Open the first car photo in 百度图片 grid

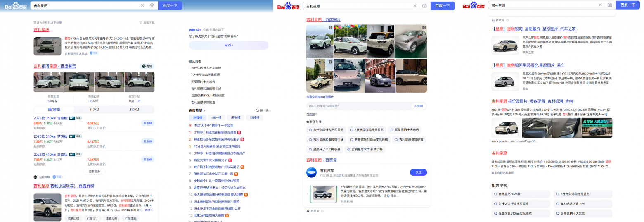coord(320,41)
